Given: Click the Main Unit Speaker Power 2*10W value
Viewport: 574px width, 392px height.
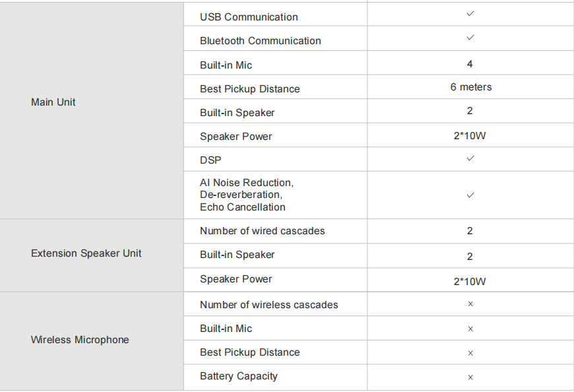Looking at the screenshot, I should [x=470, y=136].
